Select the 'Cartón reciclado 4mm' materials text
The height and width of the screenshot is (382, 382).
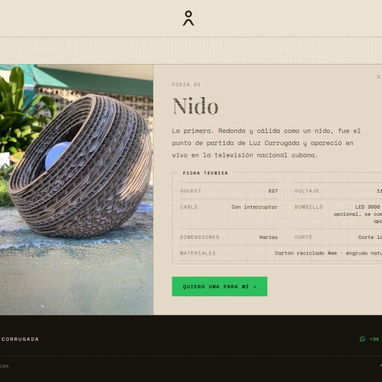tap(306, 253)
